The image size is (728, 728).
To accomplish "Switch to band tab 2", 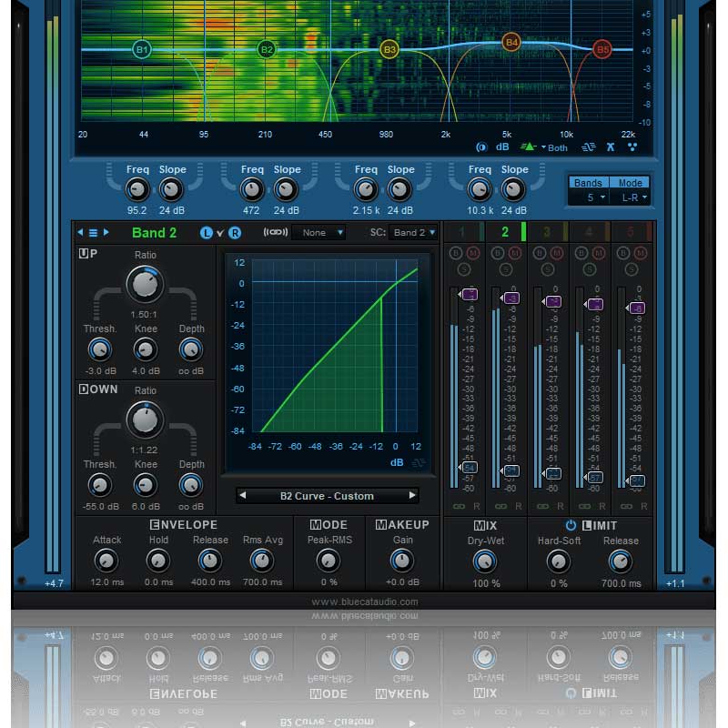I will (506, 232).
